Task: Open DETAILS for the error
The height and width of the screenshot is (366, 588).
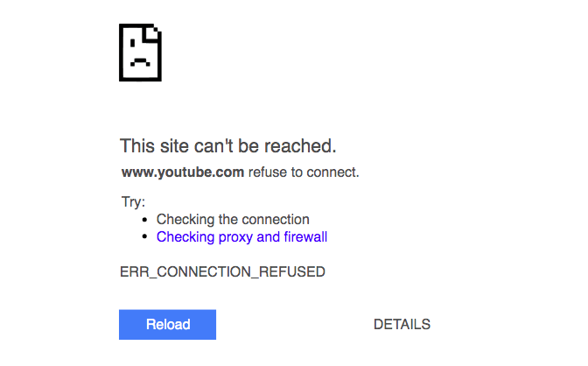Action: tap(402, 324)
